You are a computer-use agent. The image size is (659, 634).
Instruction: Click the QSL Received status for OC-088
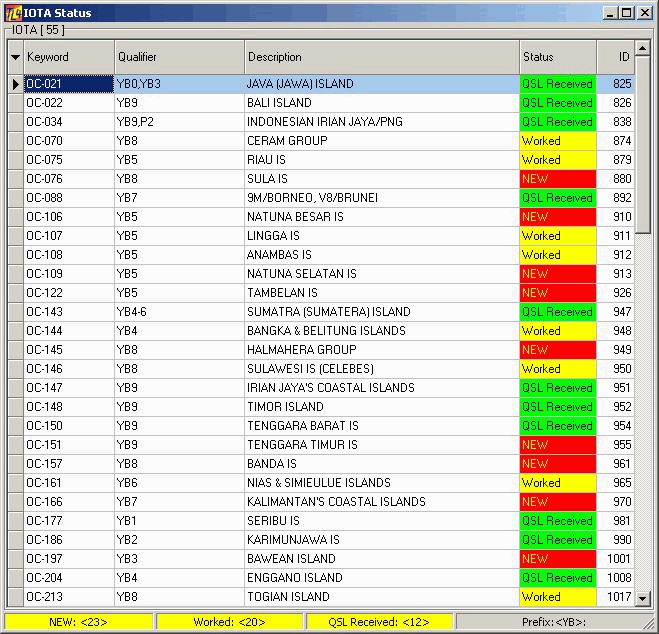(x=558, y=198)
